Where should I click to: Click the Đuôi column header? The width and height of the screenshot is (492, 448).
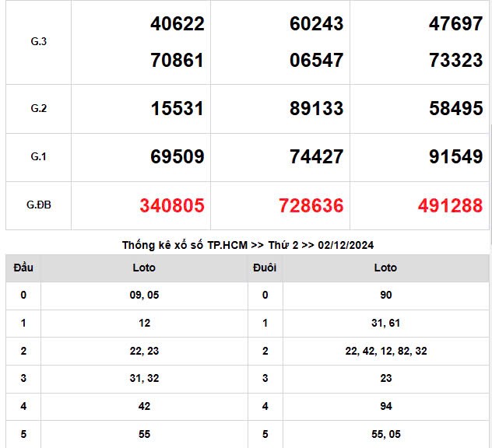(x=265, y=268)
